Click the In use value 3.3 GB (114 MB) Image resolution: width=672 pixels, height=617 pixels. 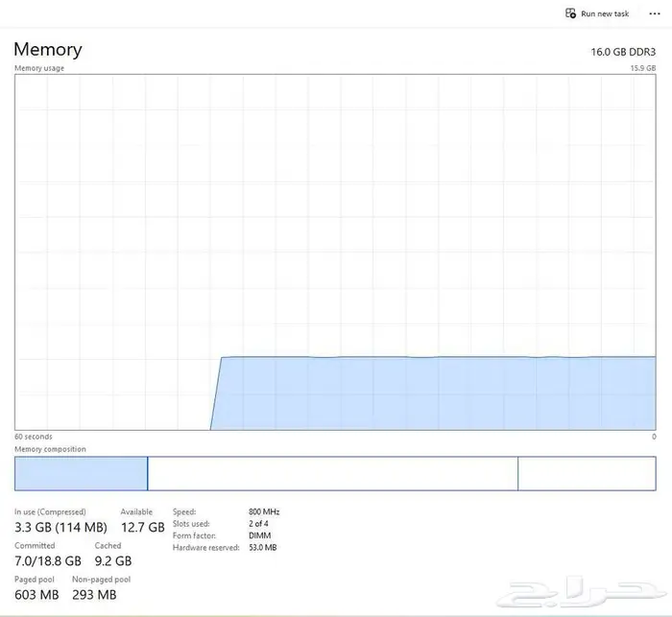(60, 527)
